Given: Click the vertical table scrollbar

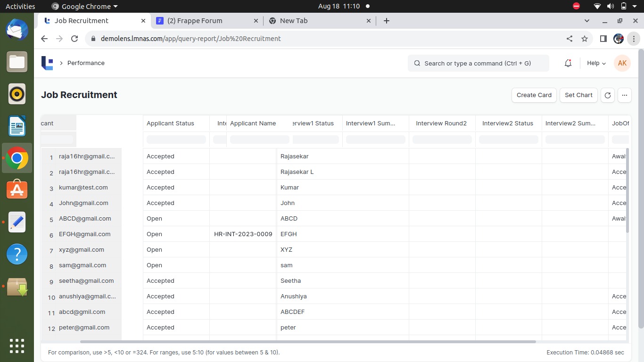Looking at the screenshot, I should 627,190.
